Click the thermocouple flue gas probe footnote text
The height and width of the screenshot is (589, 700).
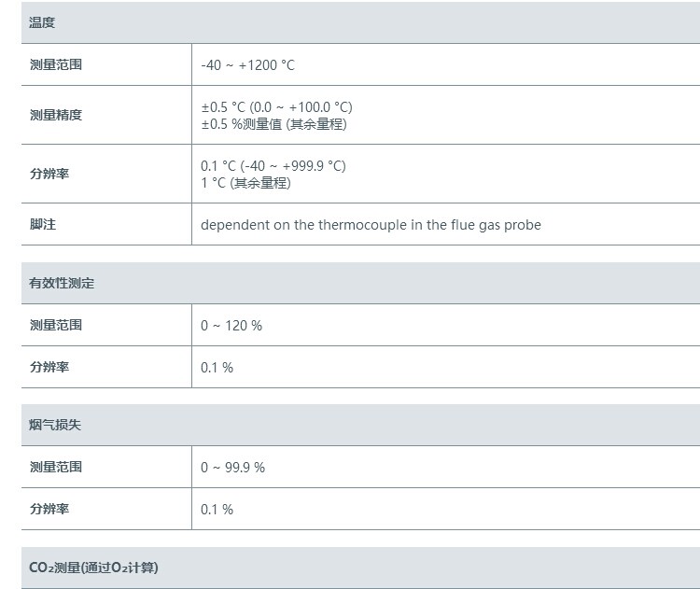point(371,225)
